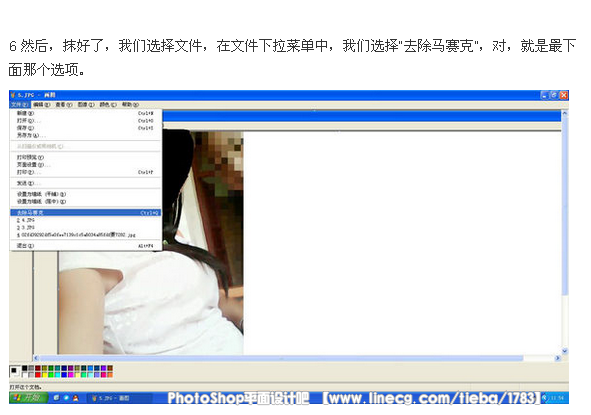Pick the purple palette color
The width and height of the screenshot is (591, 415).
[70, 368]
